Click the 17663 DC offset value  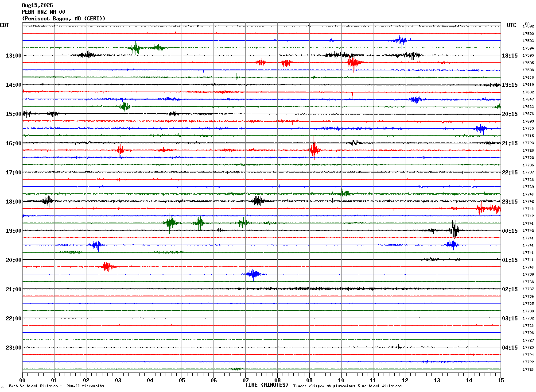click(x=528, y=107)
